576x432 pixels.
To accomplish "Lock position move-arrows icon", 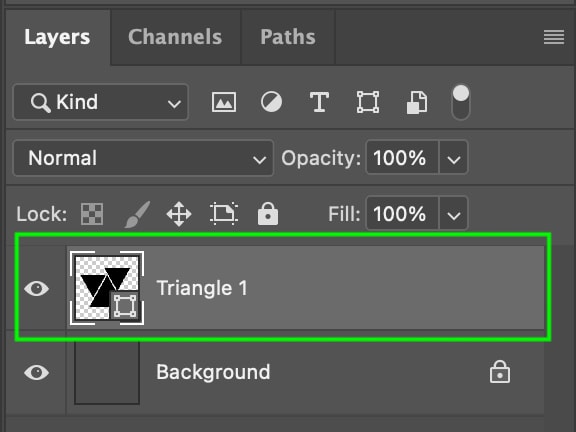I will point(179,214).
